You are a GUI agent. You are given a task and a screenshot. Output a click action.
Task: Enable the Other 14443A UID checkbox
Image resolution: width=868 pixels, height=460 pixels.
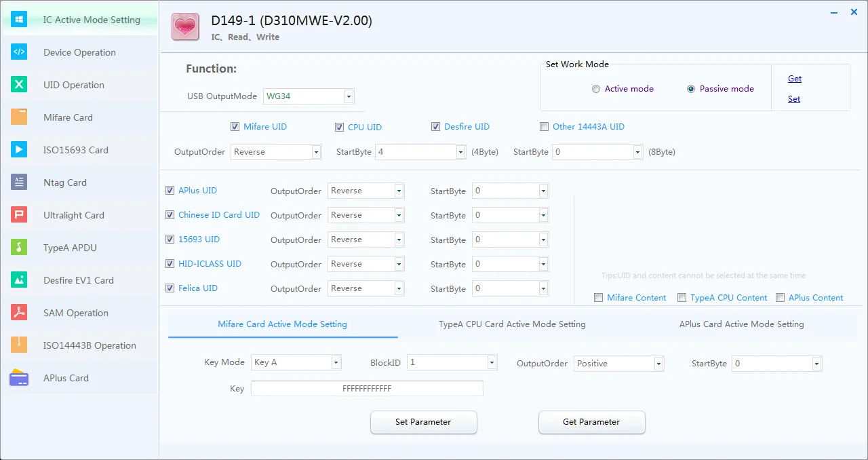(x=544, y=127)
